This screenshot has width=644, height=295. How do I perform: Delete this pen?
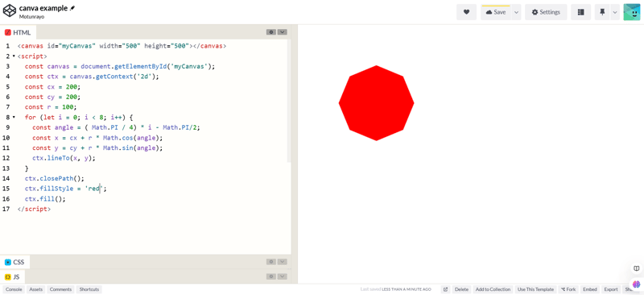click(x=461, y=289)
